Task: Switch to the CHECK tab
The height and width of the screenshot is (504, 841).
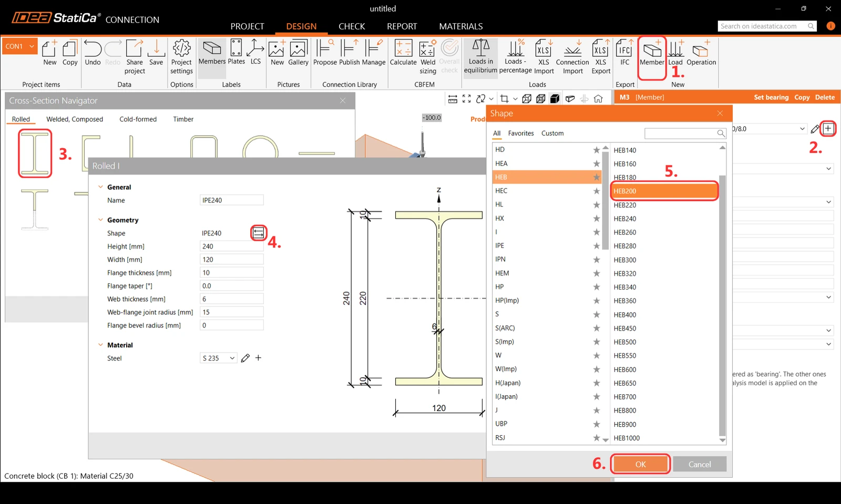Action: tap(352, 26)
